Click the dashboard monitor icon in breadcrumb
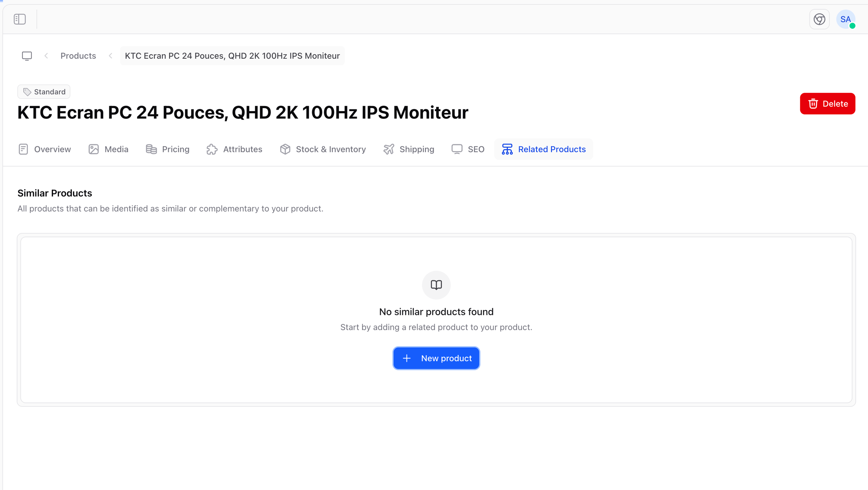 [27, 56]
